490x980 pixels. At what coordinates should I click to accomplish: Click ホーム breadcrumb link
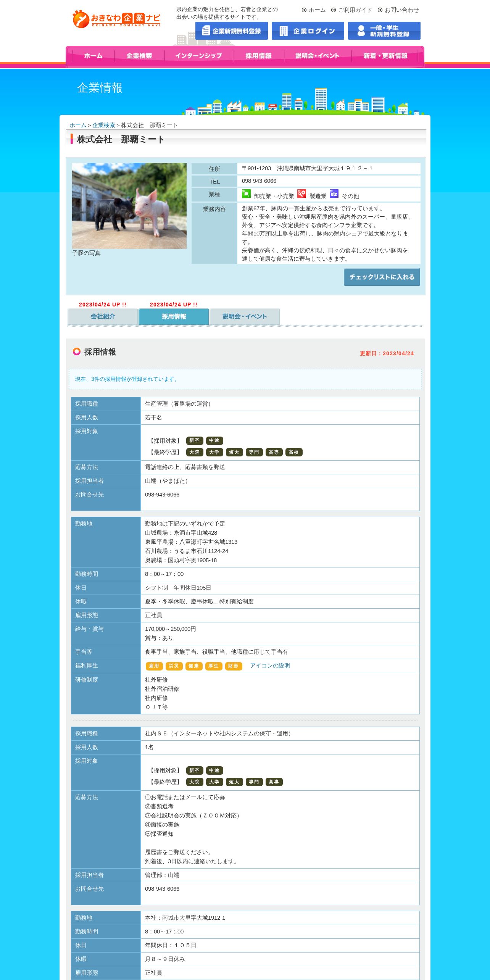pos(78,125)
